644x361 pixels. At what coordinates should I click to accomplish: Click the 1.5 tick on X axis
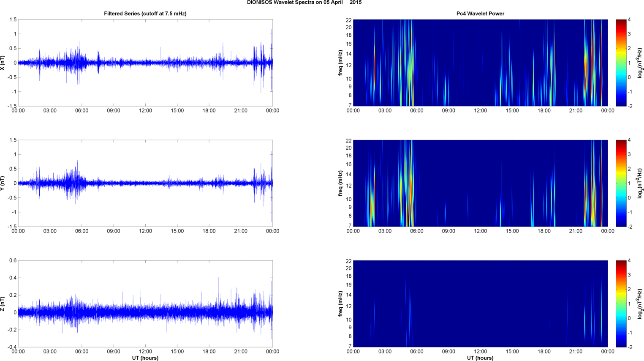pyautogui.click(x=13, y=19)
